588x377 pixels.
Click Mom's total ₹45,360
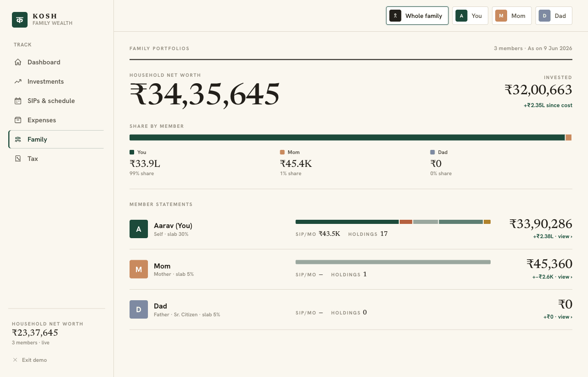point(549,264)
